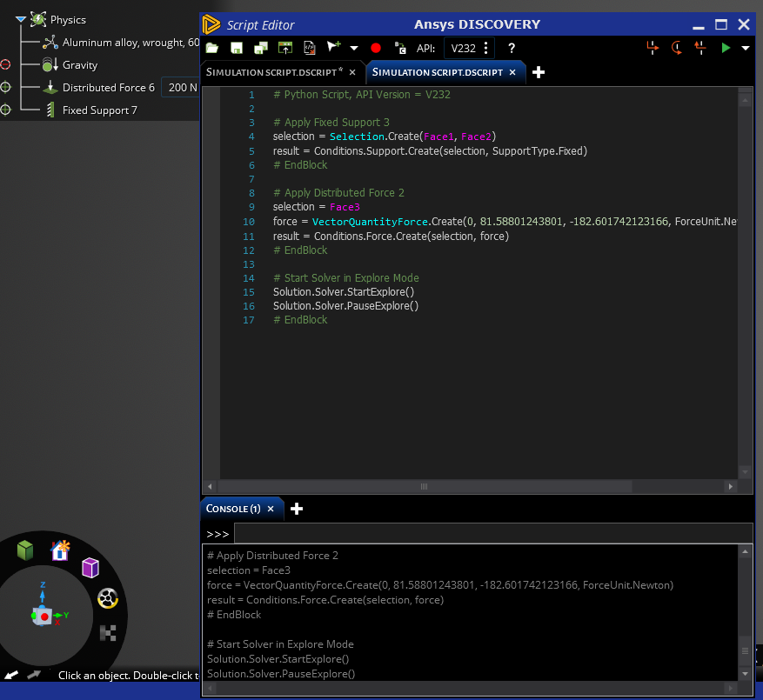Start recording with the red record button
The width and height of the screenshot is (763, 700).
coord(376,48)
